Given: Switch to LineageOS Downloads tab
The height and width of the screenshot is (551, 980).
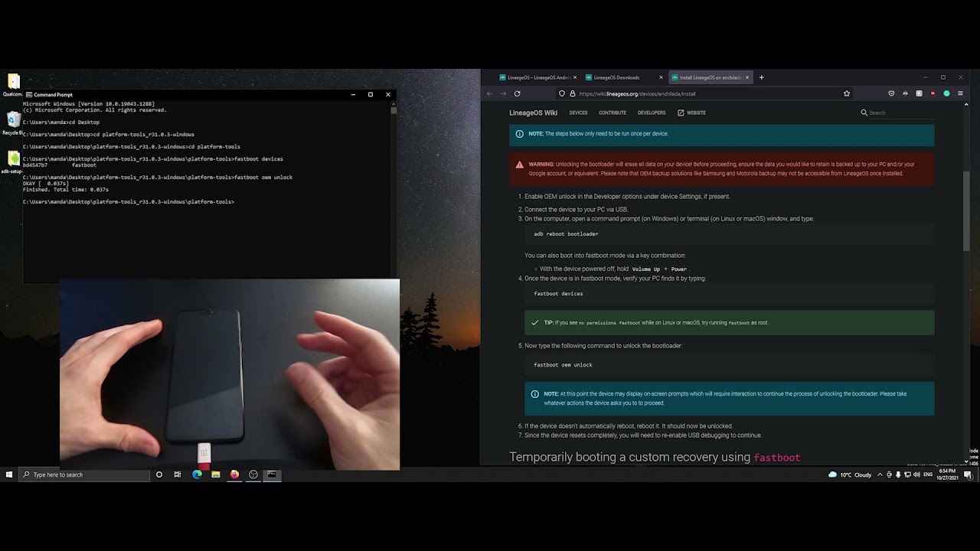Looking at the screenshot, I should pyautogui.click(x=622, y=77).
